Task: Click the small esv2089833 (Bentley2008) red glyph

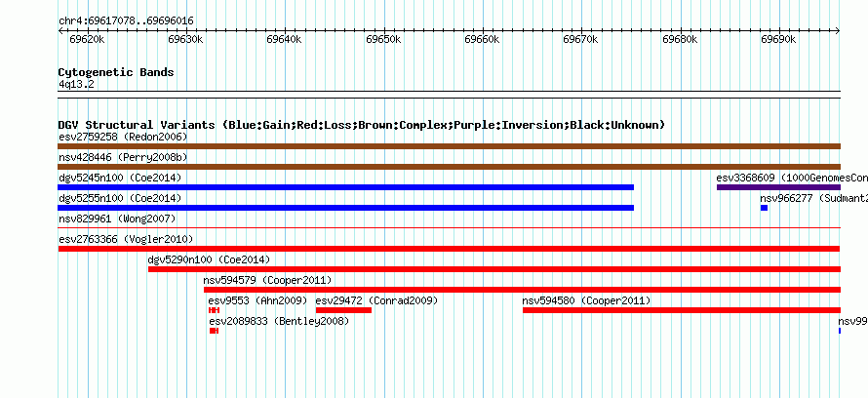Action: (214, 331)
